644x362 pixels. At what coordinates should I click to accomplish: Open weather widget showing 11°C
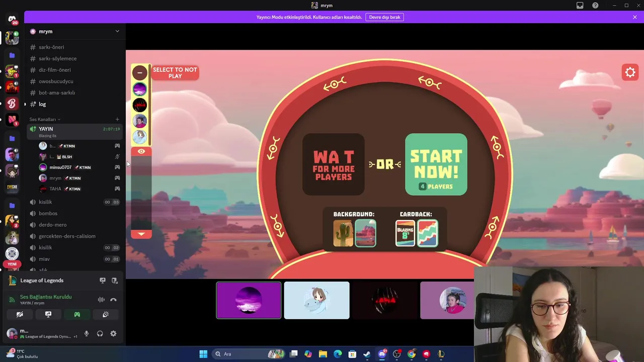pyautogui.click(x=21, y=354)
